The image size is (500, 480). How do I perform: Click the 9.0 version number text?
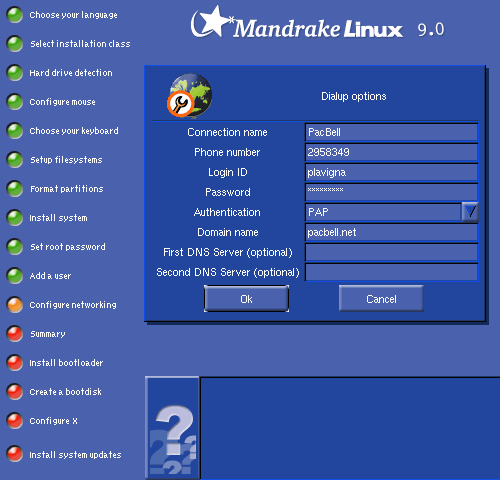[x=431, y=30]
